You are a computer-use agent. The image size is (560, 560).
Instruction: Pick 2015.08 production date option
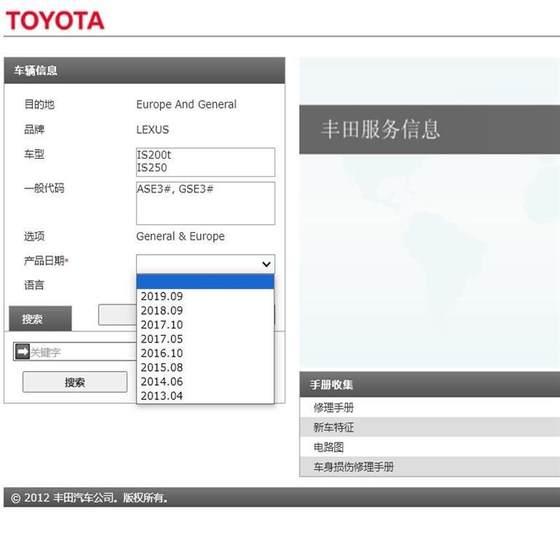tap(205, 368)
